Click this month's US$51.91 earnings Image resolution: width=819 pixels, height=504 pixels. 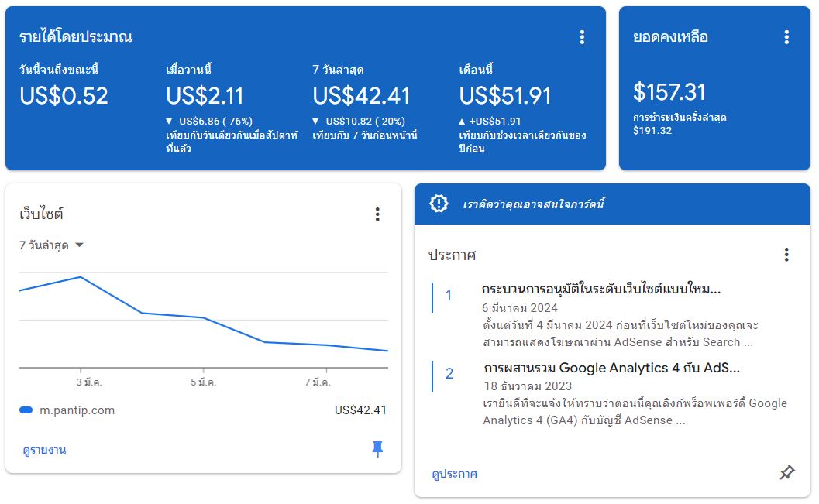click(505, 96)
